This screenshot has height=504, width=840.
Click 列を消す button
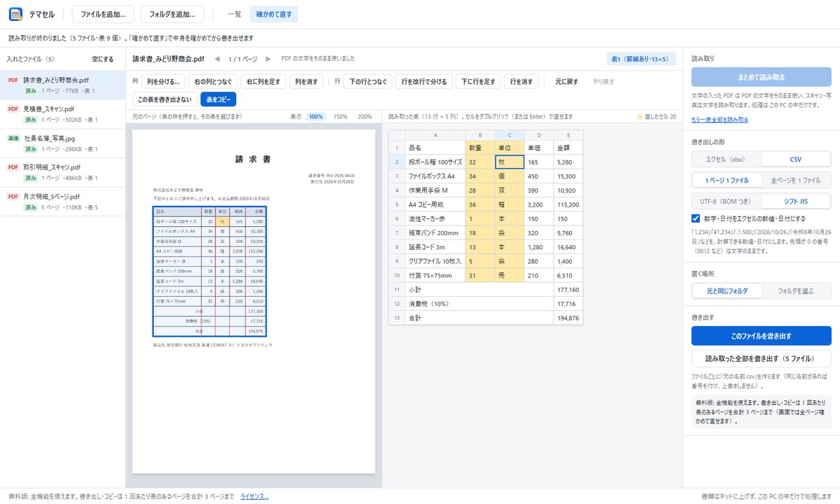[306, 82]
